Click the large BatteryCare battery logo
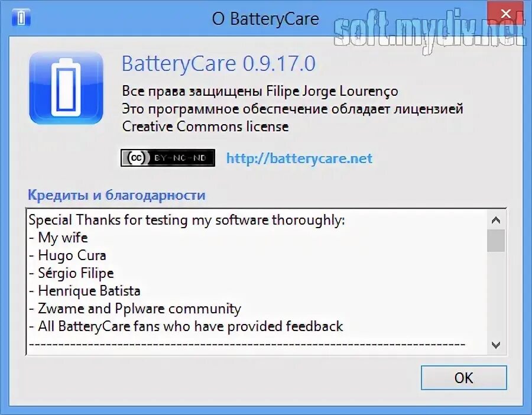 [66, 88]
